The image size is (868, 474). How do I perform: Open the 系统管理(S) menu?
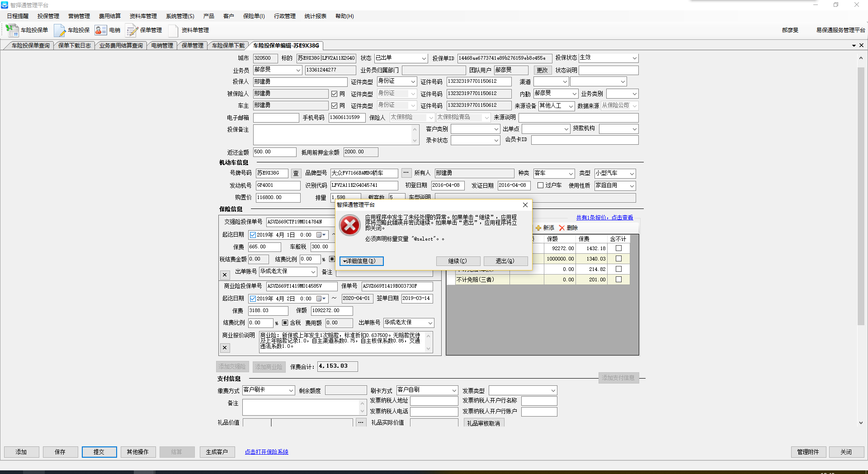[x=179, y=16]
